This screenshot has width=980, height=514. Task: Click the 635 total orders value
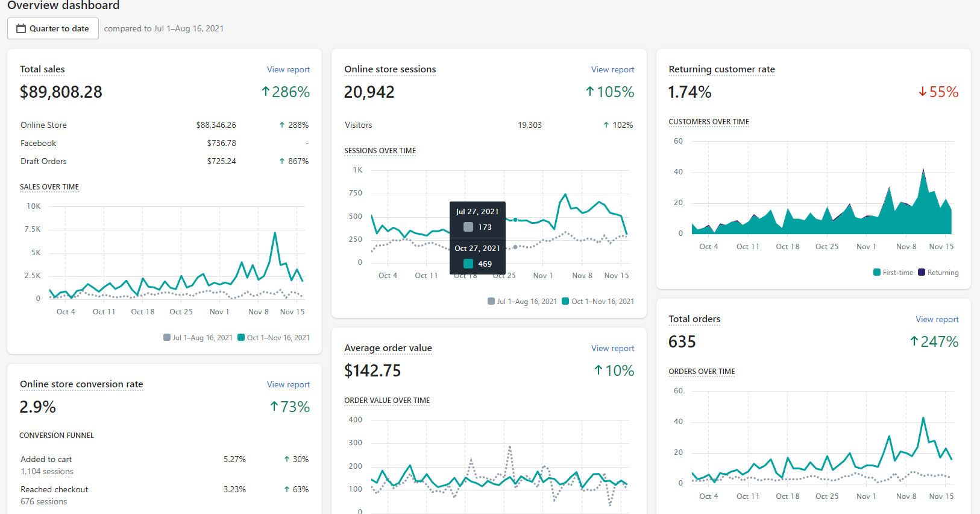[682, 341]
